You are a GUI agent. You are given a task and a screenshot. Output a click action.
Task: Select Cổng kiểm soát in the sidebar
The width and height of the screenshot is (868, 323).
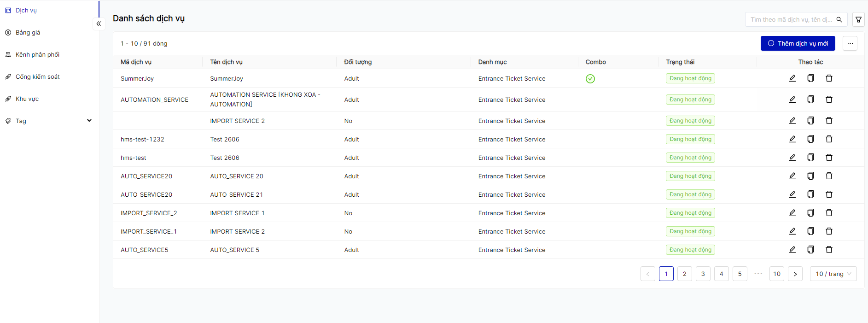pos(37,76)
